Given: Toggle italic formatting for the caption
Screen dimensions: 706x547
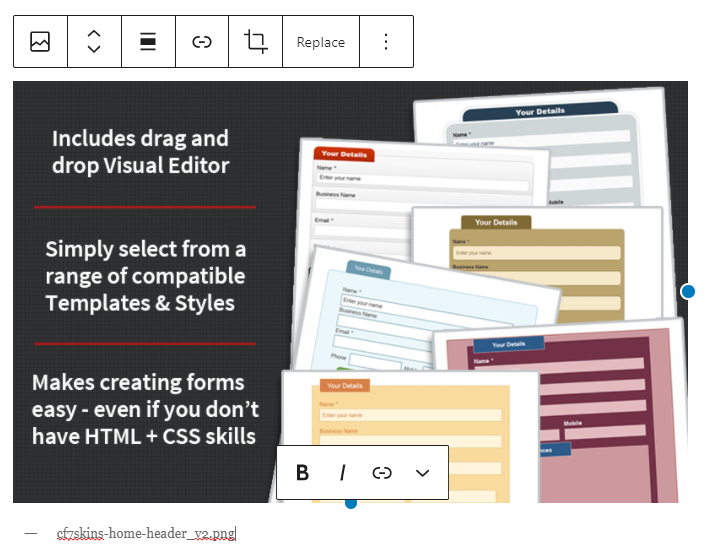Looking at the screenshot, I should point(342,473).
